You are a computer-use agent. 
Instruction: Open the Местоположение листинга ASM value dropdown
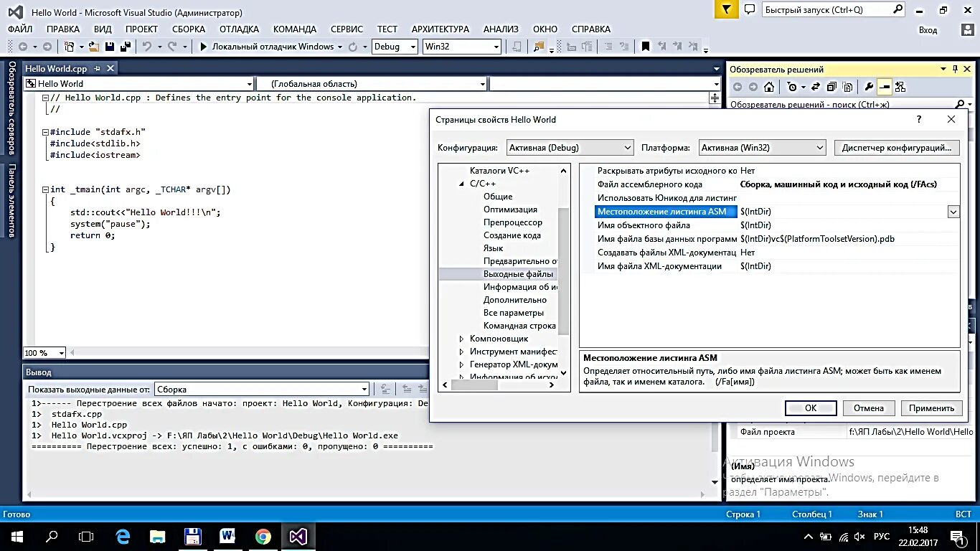tap(953, 212)
